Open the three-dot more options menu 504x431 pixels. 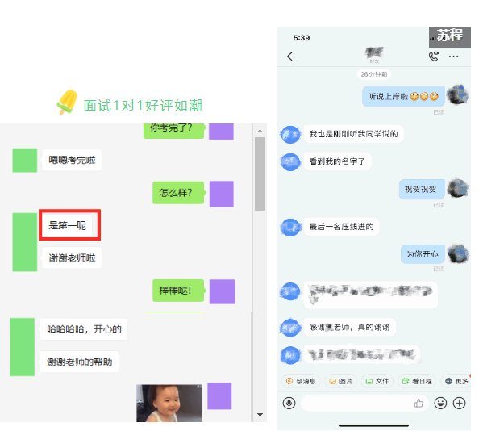[x=454, y=56]
